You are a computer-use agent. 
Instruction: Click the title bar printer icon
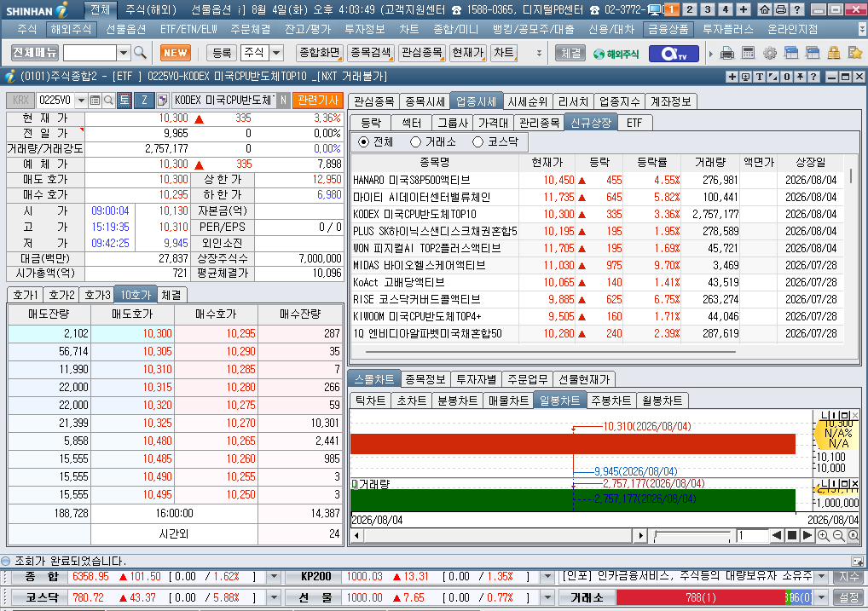pos(780,9)
